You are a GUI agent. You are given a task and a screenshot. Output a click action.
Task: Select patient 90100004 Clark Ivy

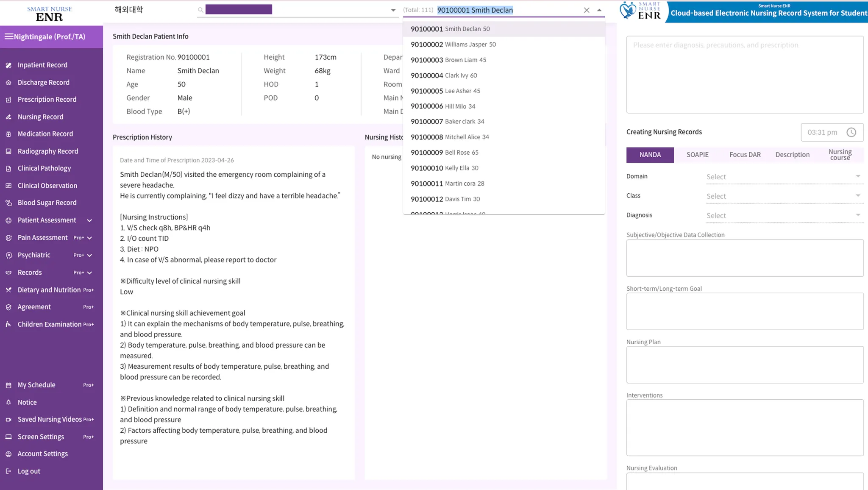[x=444, y=75]
